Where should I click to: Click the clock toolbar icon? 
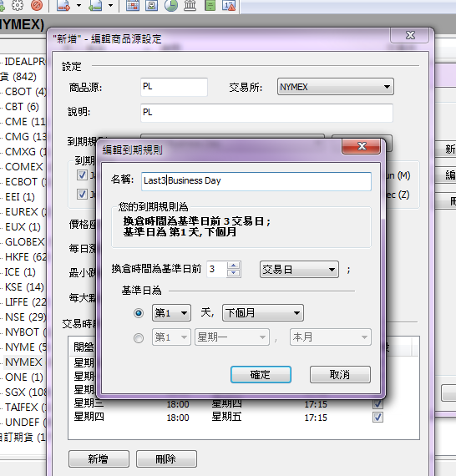pyautogui.click(x=171, y=5)
